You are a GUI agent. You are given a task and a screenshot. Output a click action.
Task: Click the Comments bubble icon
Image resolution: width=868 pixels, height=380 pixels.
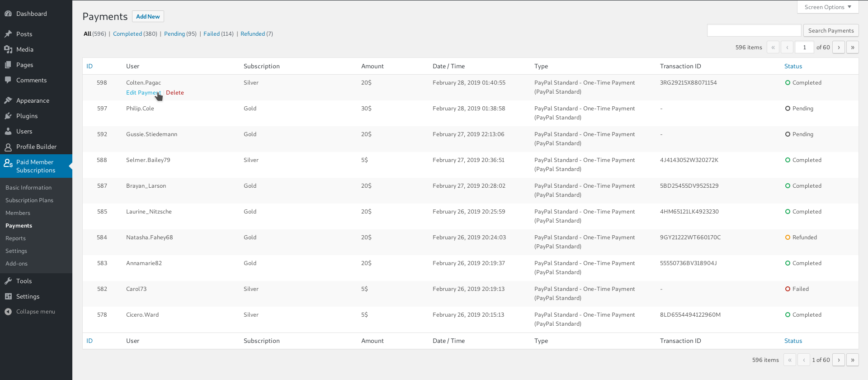pos(8,80)
